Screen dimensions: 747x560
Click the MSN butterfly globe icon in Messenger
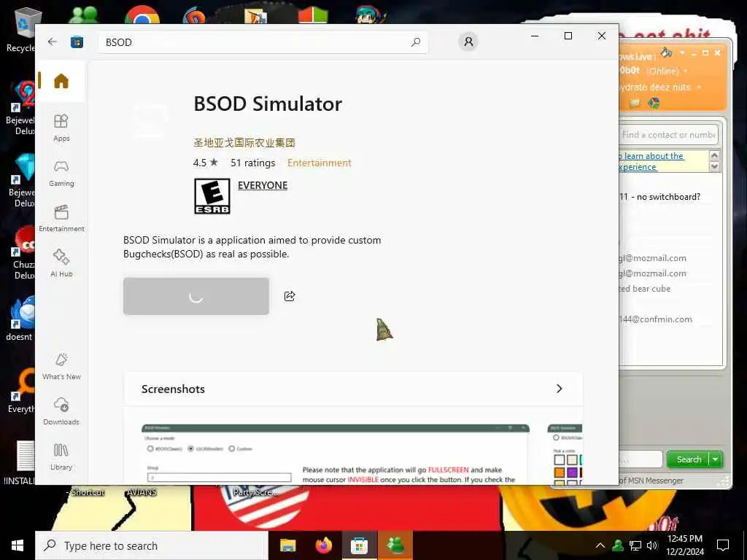click(654, 103)
